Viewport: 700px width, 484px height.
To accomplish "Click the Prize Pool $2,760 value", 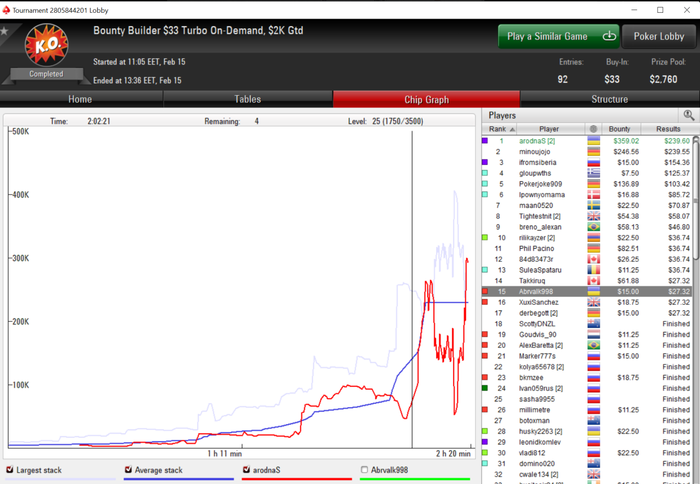I will tap(663, 79).
